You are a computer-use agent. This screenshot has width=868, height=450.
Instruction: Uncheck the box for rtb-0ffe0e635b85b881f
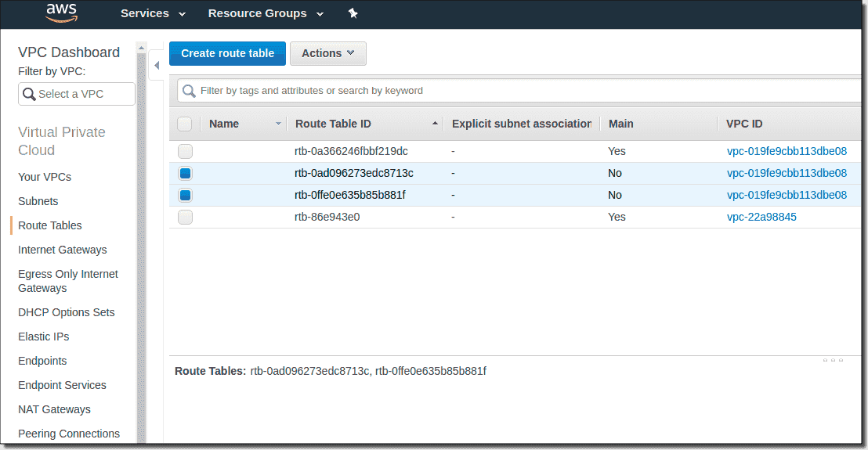(x=186, y=195)
